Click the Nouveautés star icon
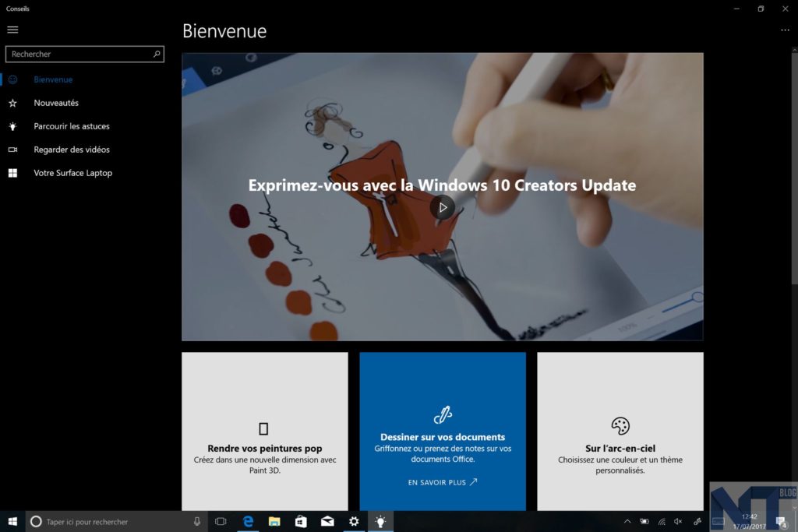This screenshot has width=798, height=532. [x=12, y=103]
